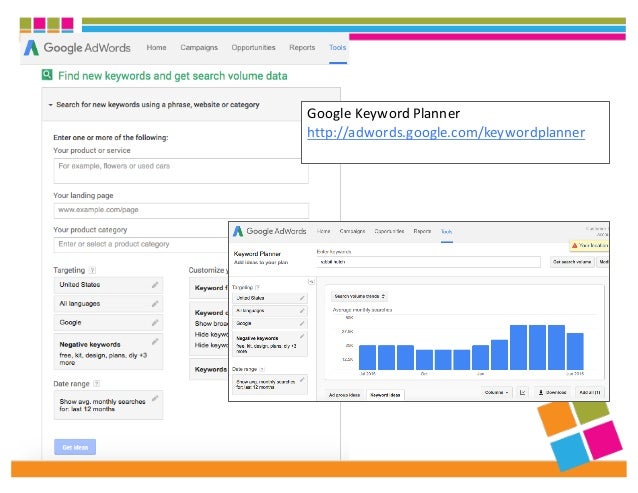Click 'Add ideas to your plan' text

(261, 262)
